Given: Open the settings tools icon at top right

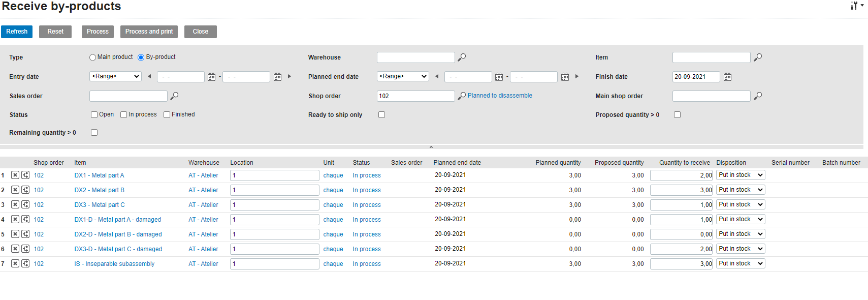Looking at the screenshot, I should tap(855, 6).
